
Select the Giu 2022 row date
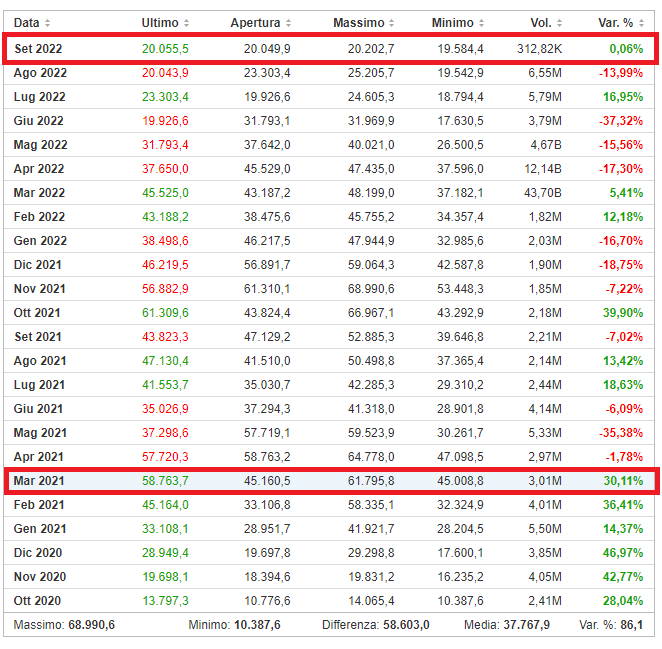[38, 121]
